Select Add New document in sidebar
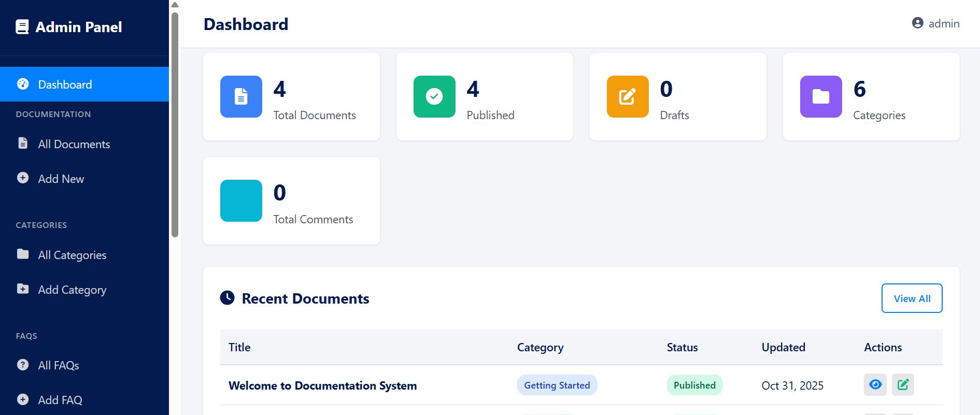 click(61, 179)
